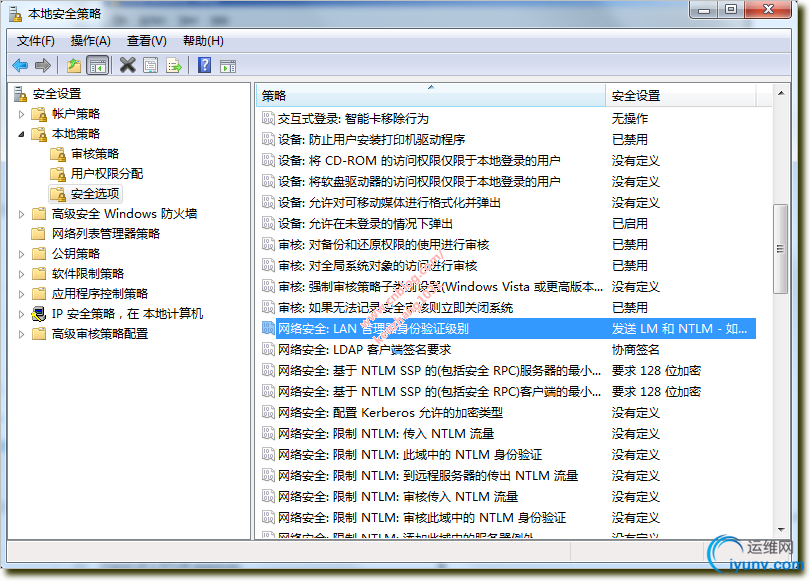Collapse the 本地策略 tree node
This screenshot has width=810, height=581.
[x=21, y=133]
